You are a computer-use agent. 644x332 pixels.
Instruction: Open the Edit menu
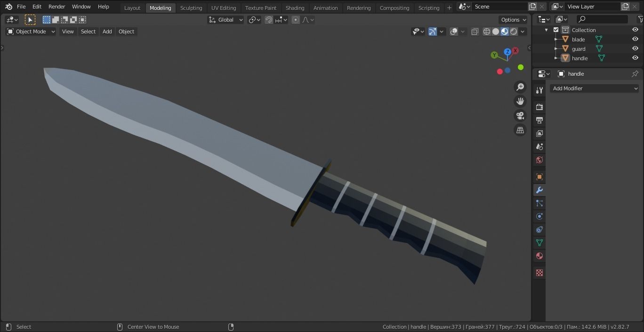[x=37, y=7]
